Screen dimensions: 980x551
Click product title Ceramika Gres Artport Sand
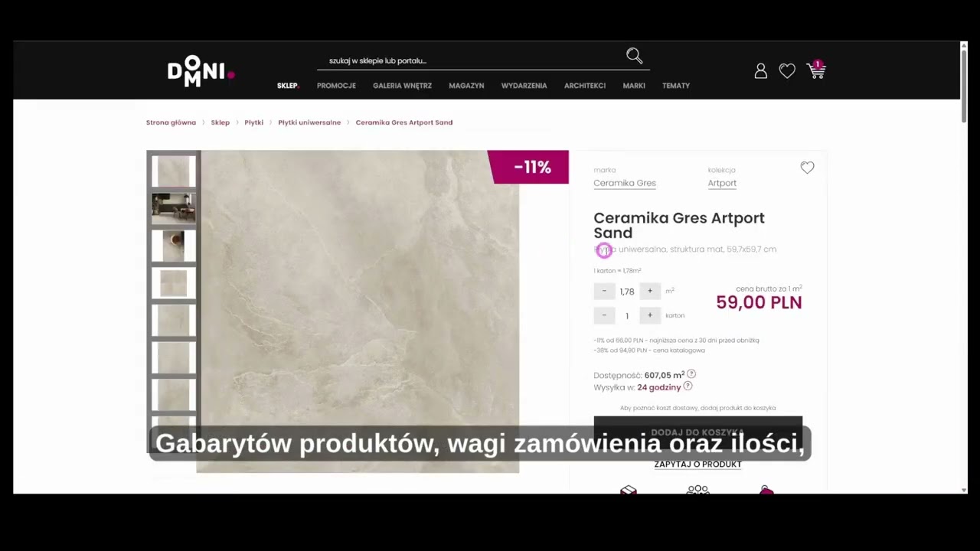pos(679,225)
